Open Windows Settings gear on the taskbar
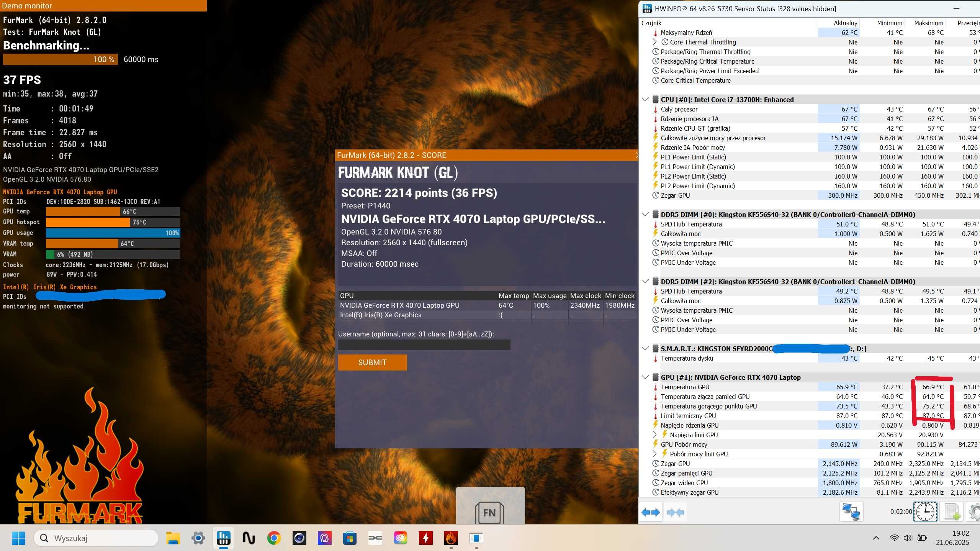The height and width of the screenshot is (551, 980). [198, 538]
